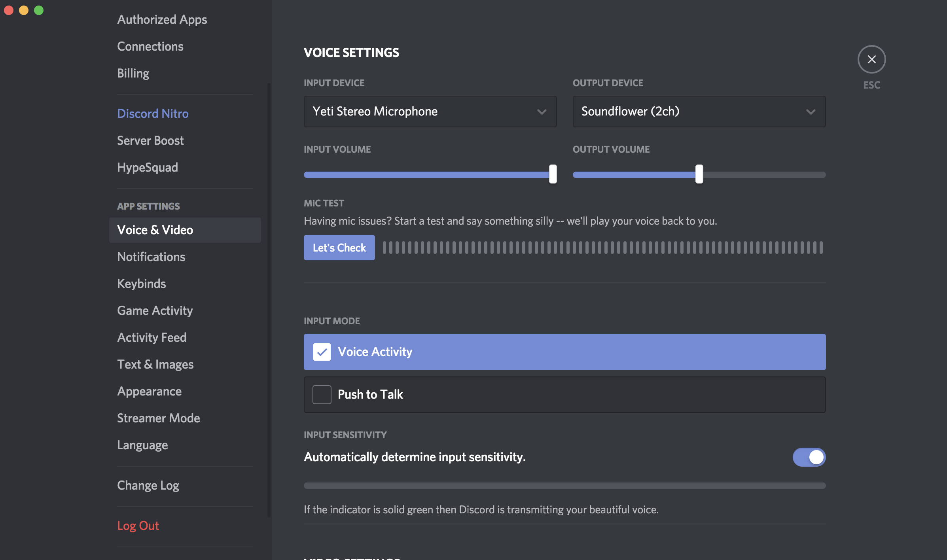Select the Change Log menu item
The width and height of the screenshot is (947, 560).
click(x=148, y=485)
